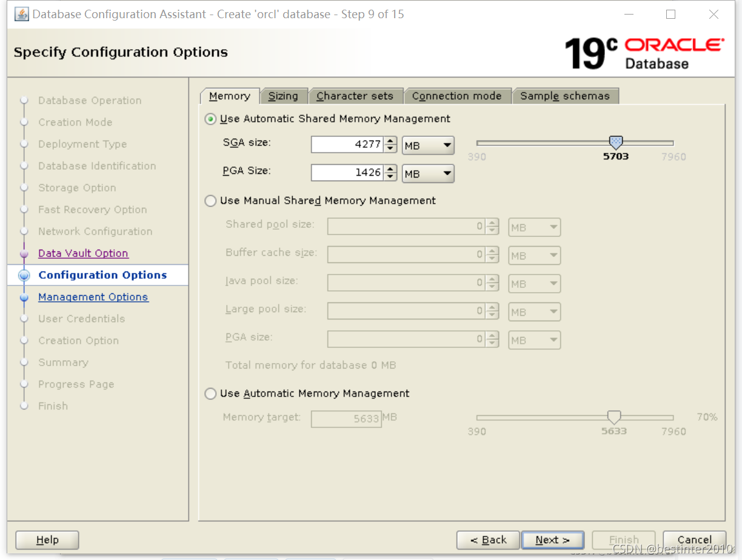This screenshot has height=560, width=742.
Task: Select Use Automatic Memory Management option
Action: pos(210,394)
